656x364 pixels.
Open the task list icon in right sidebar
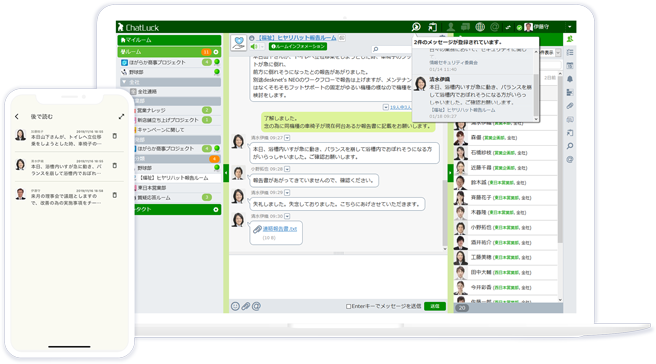pos(570,52)
